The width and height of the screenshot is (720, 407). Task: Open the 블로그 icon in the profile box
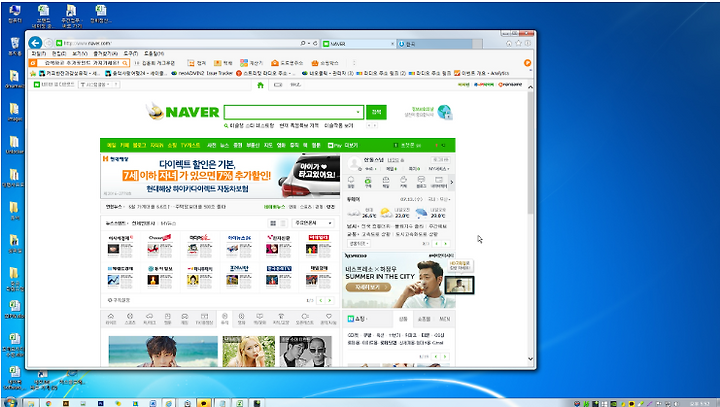pos(421,181)
